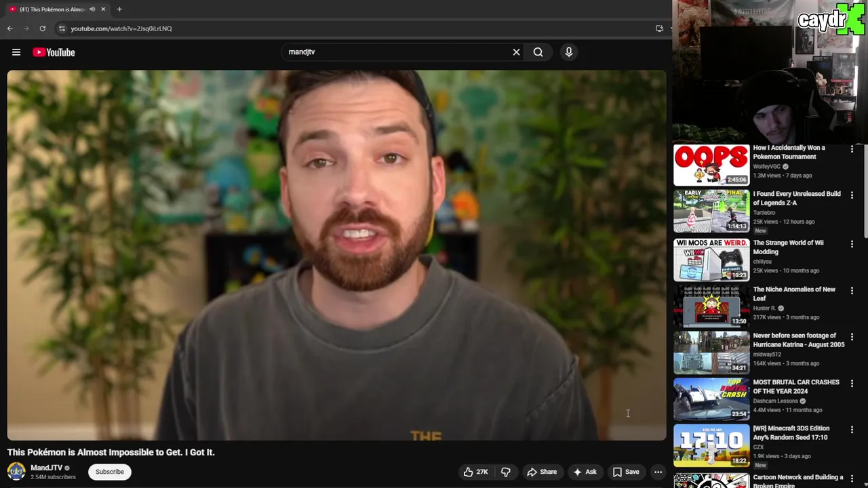
Task: Open Minecraft 3DS Edition speedrun thumbnail
Action: click(x=711, y=445)
